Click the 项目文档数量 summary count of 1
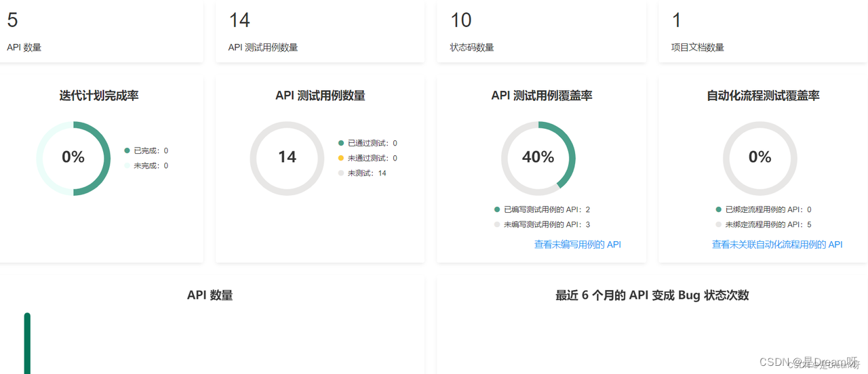Screen dimensions: 868x374 coord(677,20)
